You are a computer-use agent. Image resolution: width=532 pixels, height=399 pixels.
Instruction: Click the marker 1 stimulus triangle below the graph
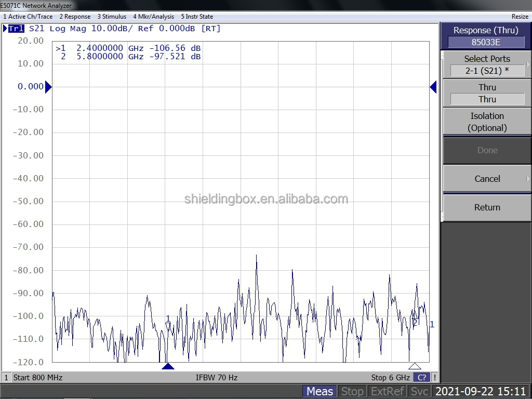click(x=168, y=366)
